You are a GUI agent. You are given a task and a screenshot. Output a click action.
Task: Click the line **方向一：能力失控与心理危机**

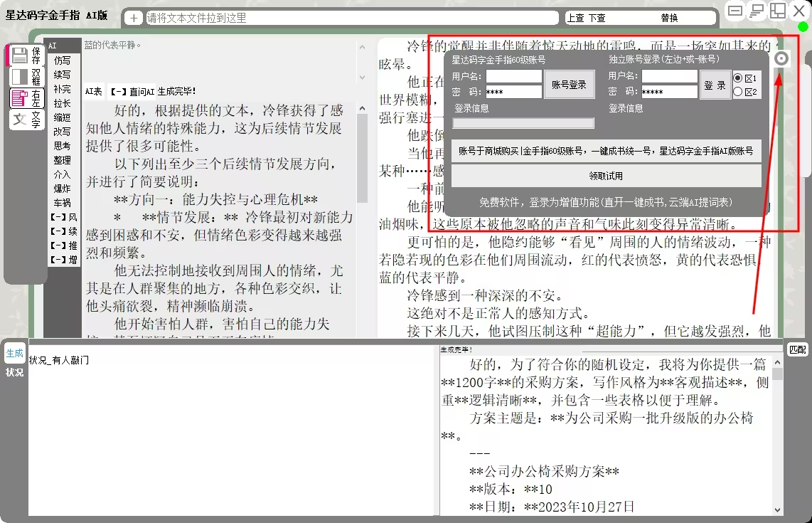[x=215, y=199]
